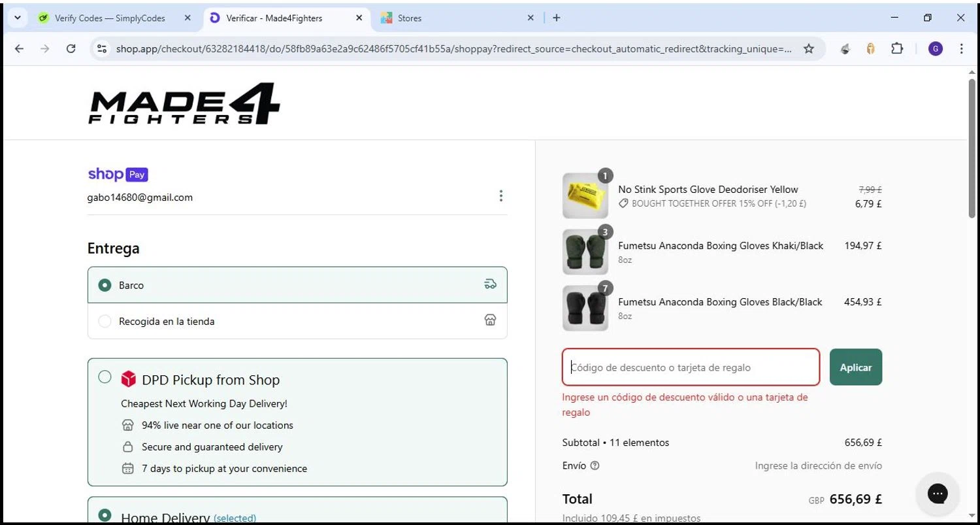Click 'Subtotal • 11 elementos' text
Screen dimensions: 980x525
(x=615, y=443)
